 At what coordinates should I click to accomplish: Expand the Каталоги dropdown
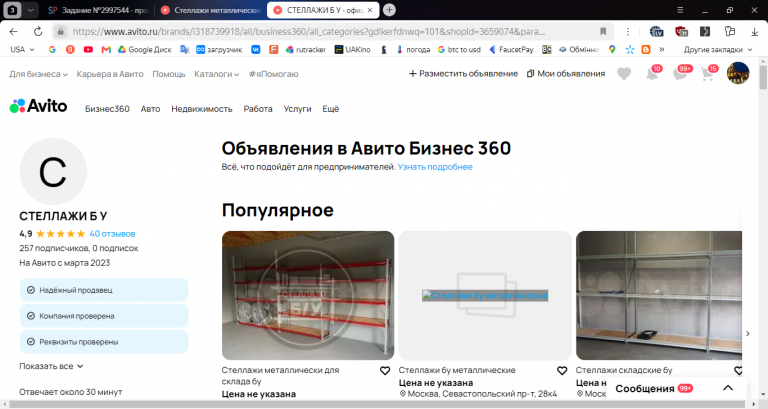point(216,74)
